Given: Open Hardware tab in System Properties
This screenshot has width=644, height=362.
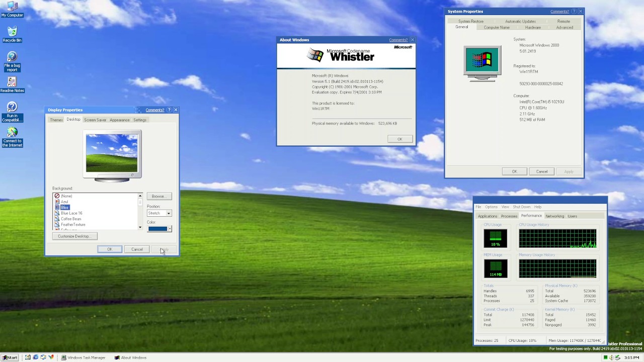Looking at the screenshot, I should [x=533, y=27].
